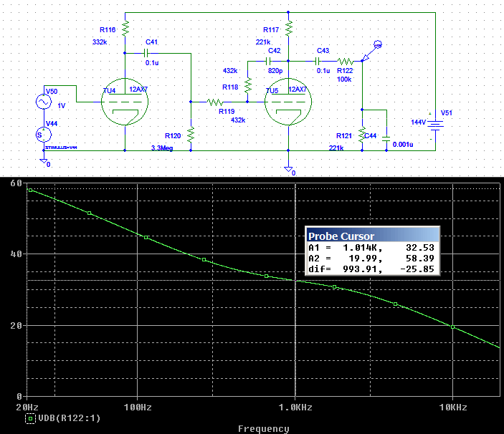
Task: Click the A1 cursor reading row
Action: 371,248
